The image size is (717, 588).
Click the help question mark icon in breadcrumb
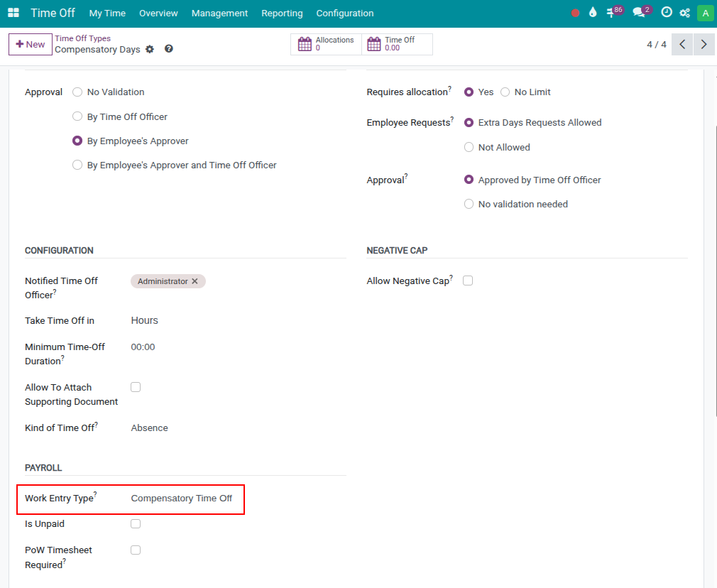(x=169, y=49)
